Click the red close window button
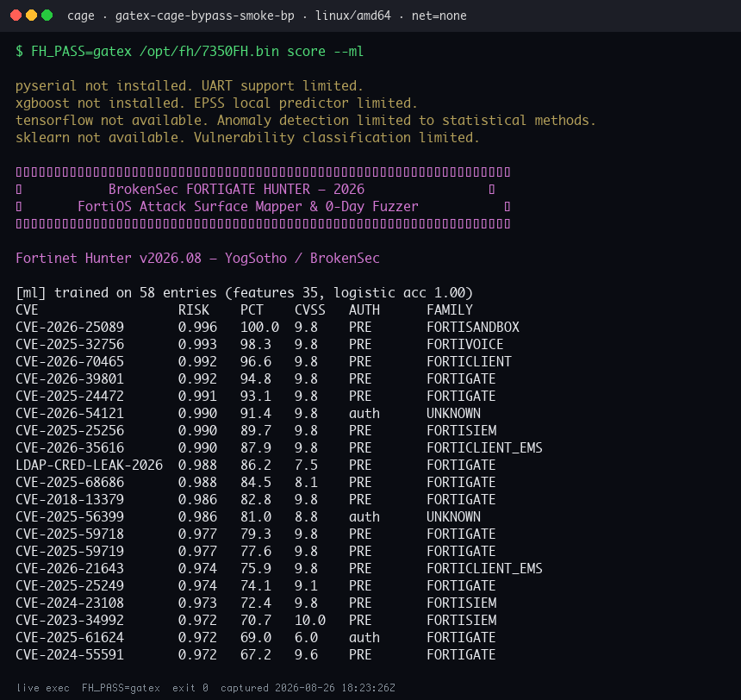This screenshot has height=700, width=741. [16, 16]
